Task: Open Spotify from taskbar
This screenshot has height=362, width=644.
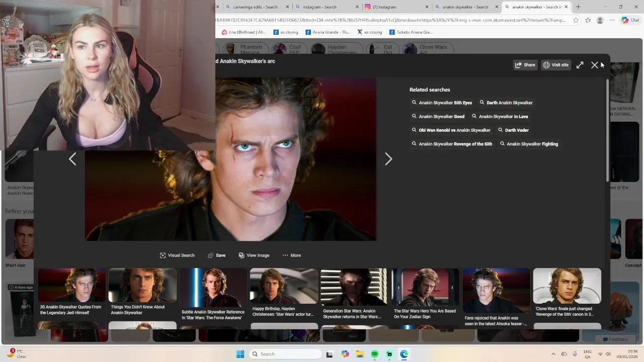Action: 374,354
